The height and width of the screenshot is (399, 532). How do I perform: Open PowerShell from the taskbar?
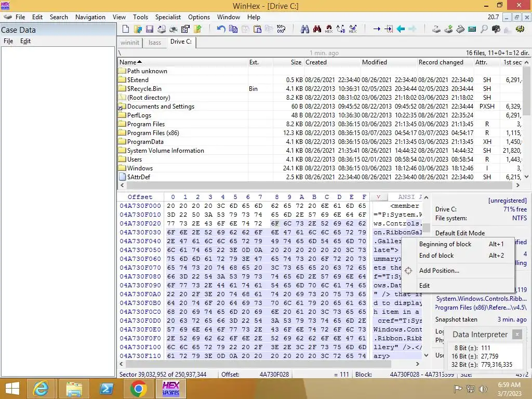[107, 389]
